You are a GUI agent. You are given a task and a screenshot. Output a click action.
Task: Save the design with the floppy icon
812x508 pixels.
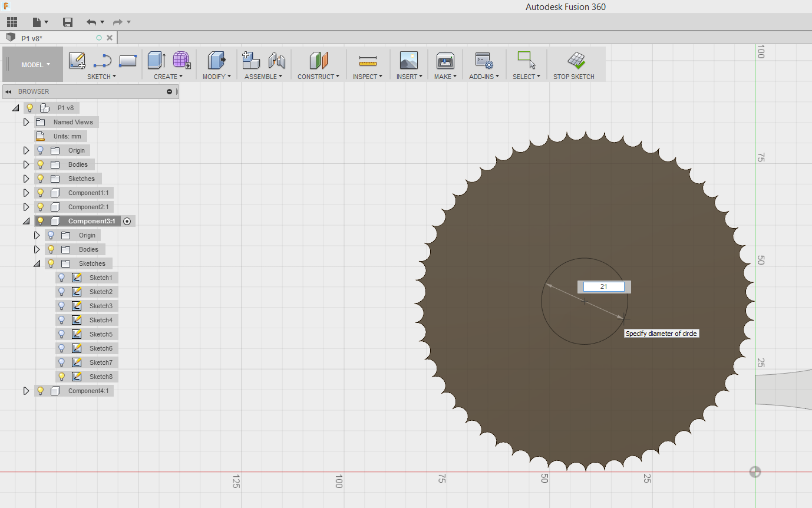(x=68, y=22)
